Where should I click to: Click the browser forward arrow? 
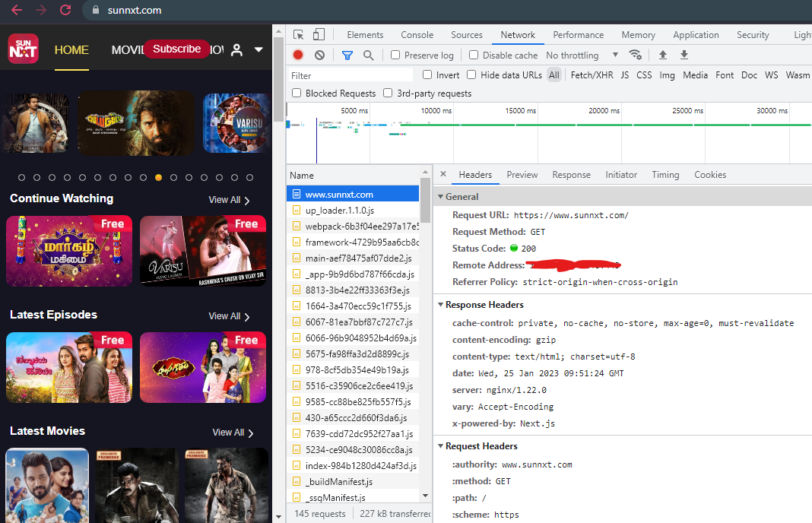41,10
